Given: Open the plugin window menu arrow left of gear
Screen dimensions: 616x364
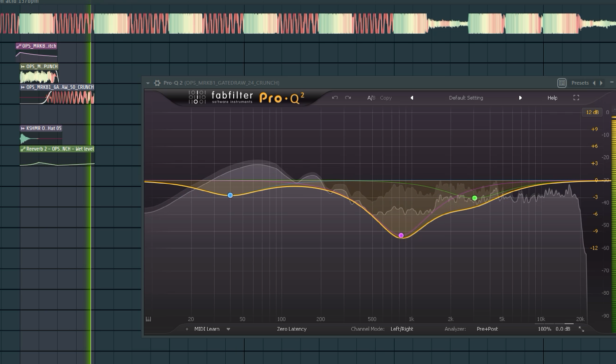Looking at the screenshot, I should [x=148, y=83].
